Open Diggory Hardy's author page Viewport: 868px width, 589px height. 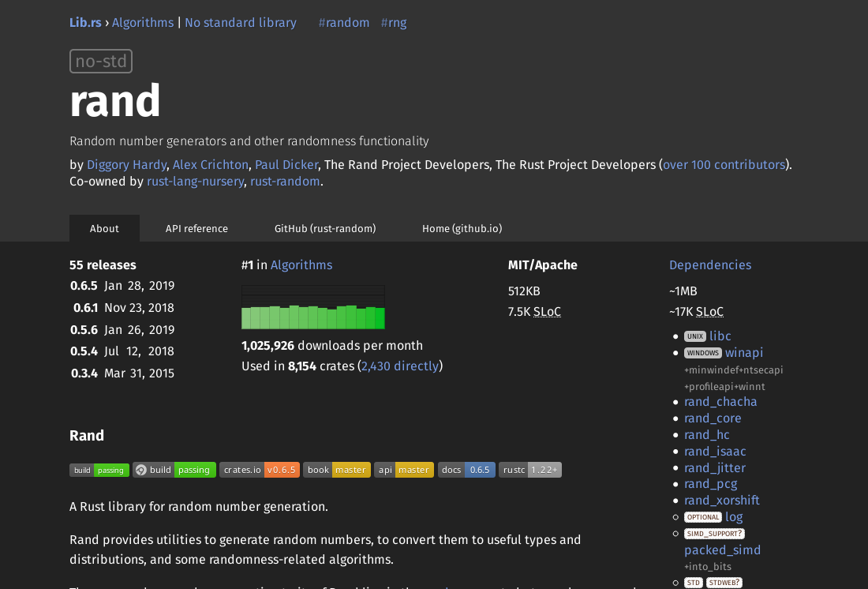(127, 164)
